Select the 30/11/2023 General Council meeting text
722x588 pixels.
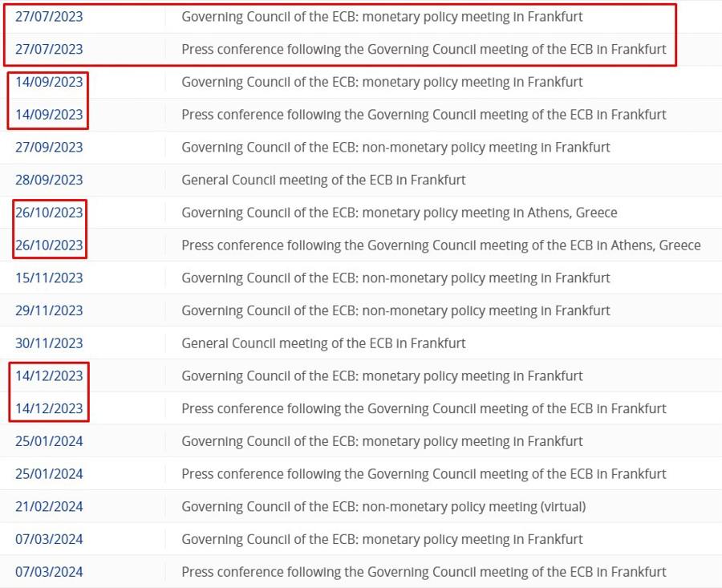[x=323, y=343]
